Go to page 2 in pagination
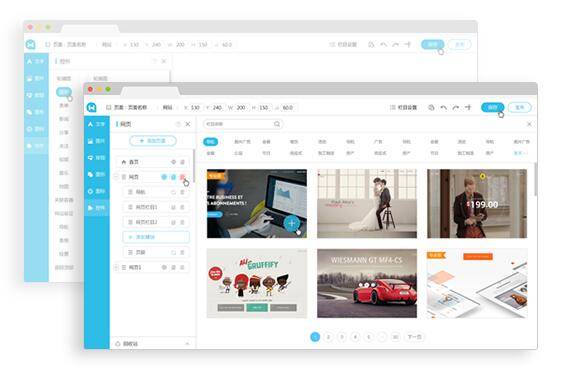This screenshot has width=568, height=368. [x=328, y=337]
